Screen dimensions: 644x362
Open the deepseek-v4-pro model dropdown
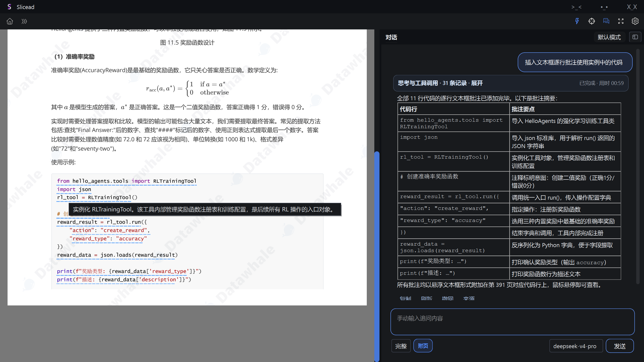tap(576, 346)
